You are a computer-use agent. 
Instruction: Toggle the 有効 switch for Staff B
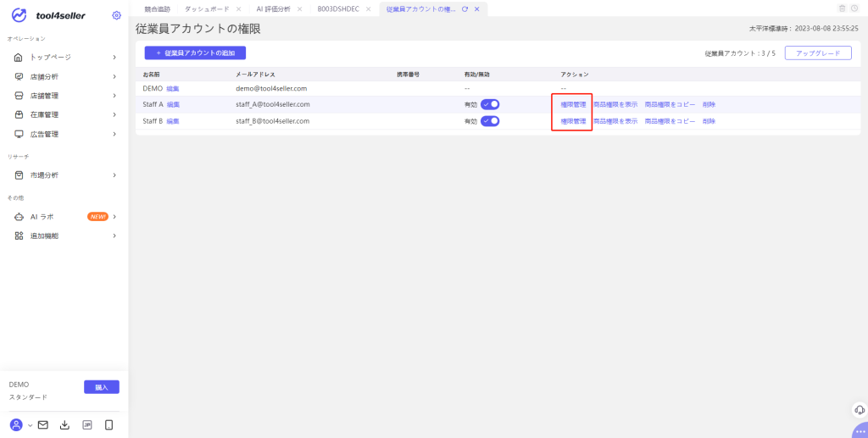point(490,120)
